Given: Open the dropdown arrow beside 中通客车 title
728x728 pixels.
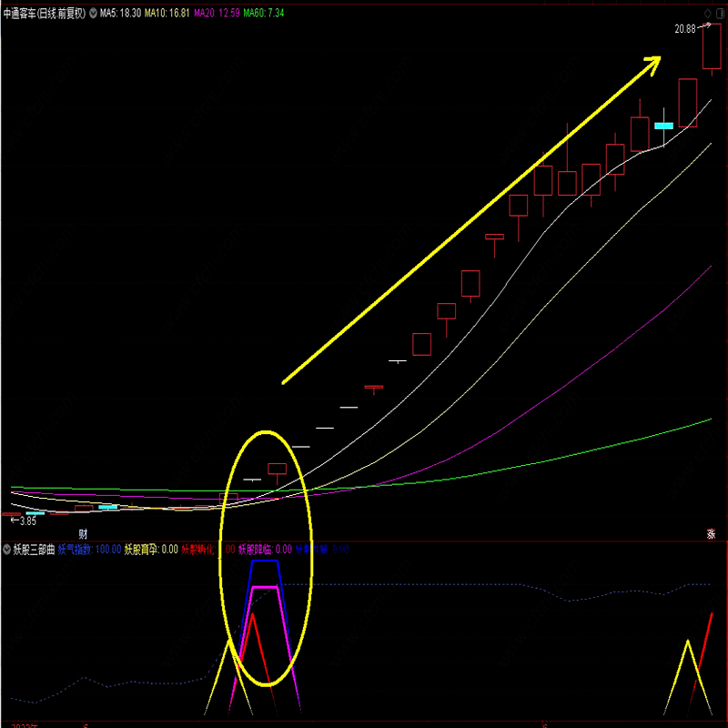Looking at the screenshot, I should (93, 14).
